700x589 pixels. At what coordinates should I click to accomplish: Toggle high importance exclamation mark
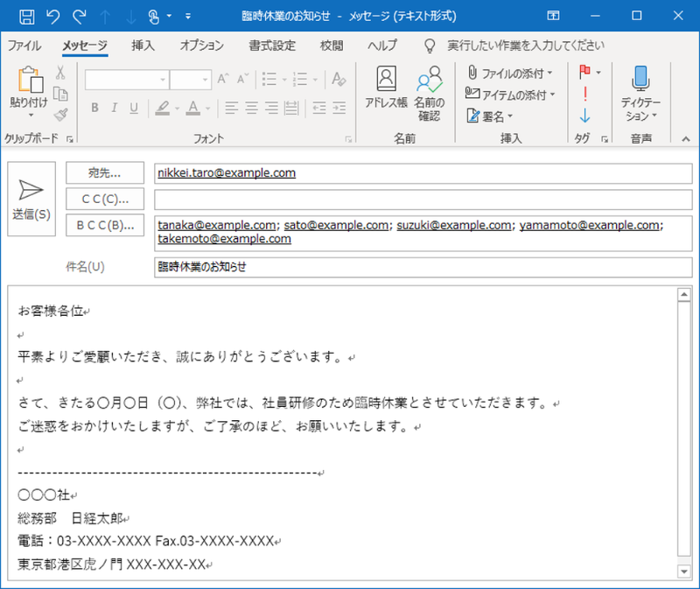(x=584, y=94)
